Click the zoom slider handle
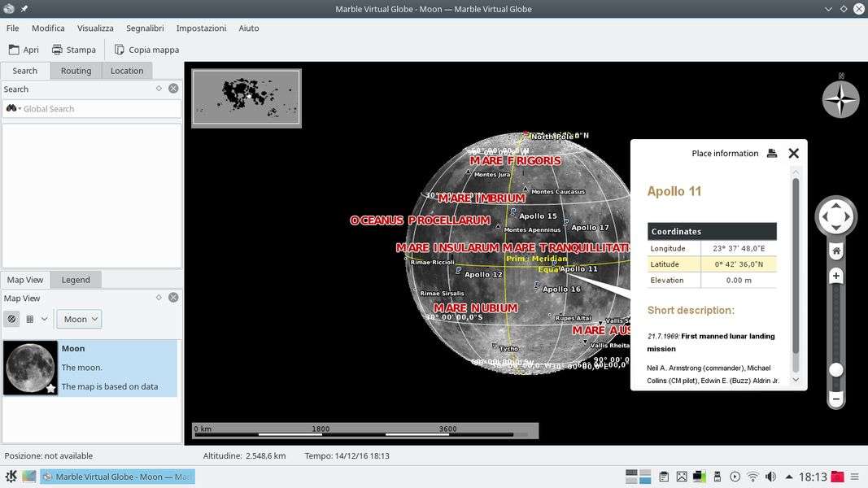Image resolution: width=868 pixels, height=488 pixels. pos(835,370)
